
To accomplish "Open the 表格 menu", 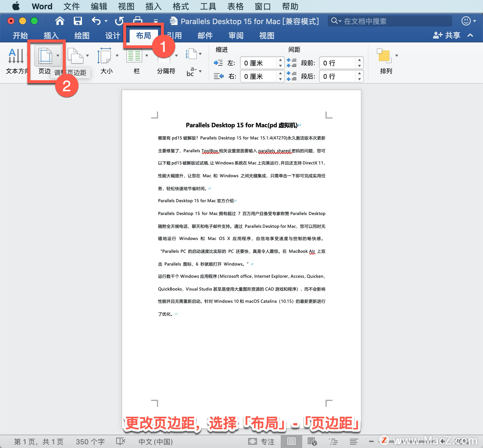I will pos(235,6).
